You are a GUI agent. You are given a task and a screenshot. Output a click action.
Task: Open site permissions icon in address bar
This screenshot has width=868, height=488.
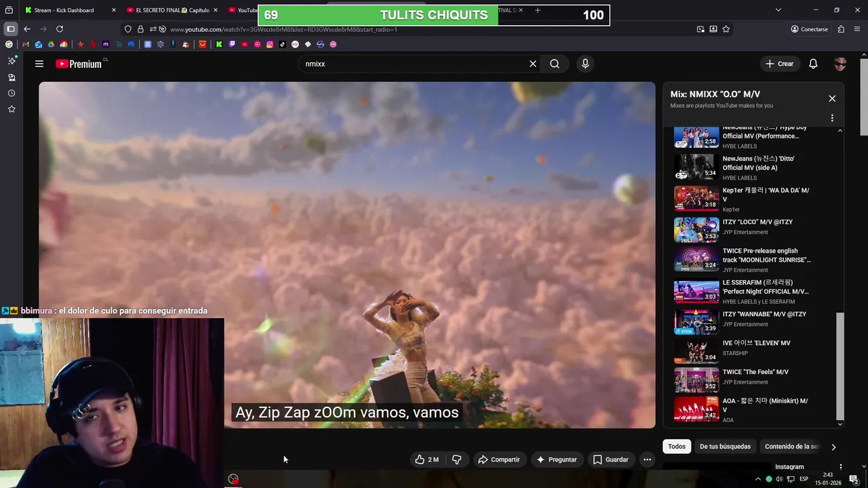click(x=153, y=29)
